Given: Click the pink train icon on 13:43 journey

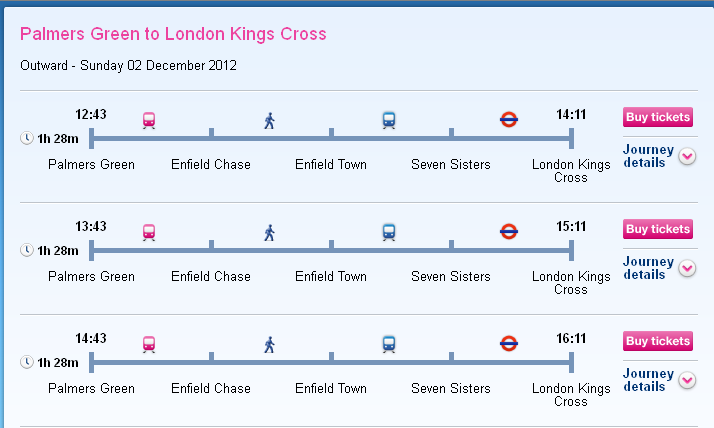Looking at the screenshot, I should click(x=149, y=232).
